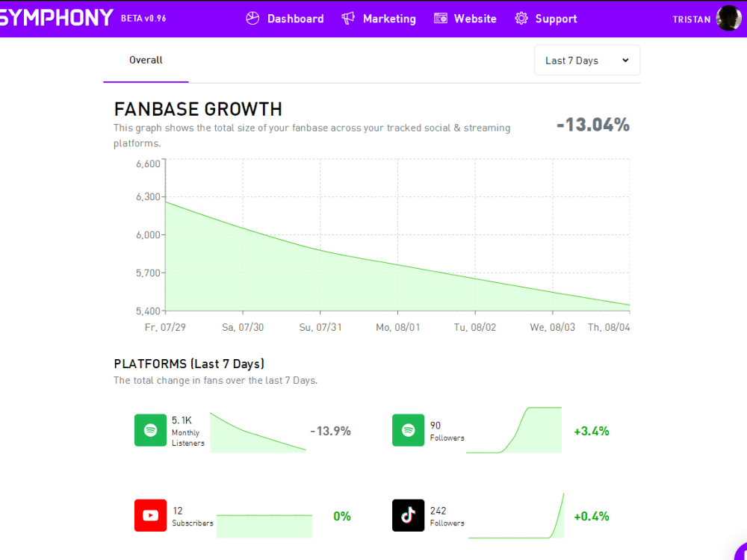747x560 pixels.
Task: Click the Website browser icon
Action: point(441,19)
